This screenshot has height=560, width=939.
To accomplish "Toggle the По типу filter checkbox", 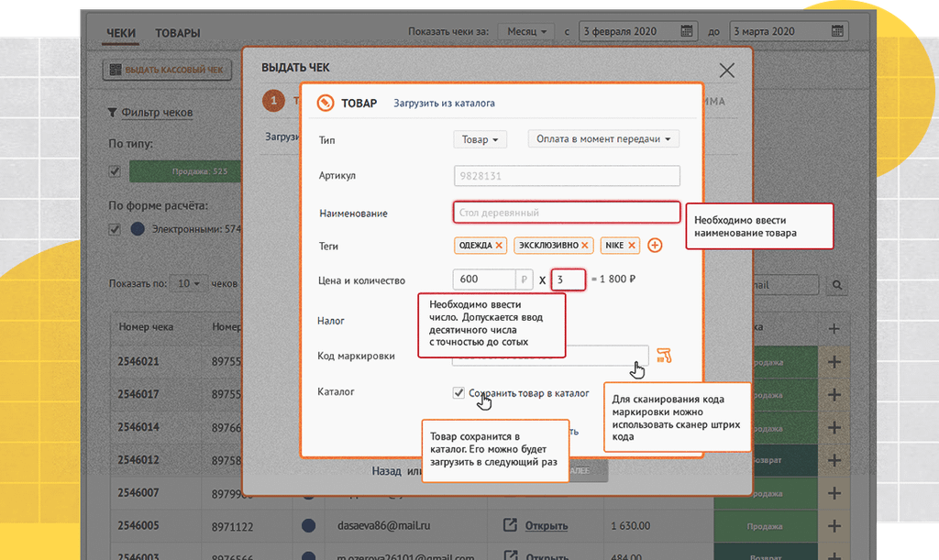I will coord(115,170).
